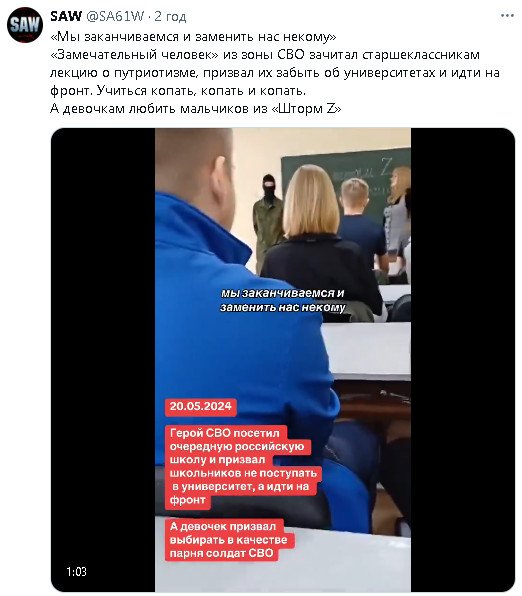Click the SAW display name
The image size is (522, 596).
[66, 16]
